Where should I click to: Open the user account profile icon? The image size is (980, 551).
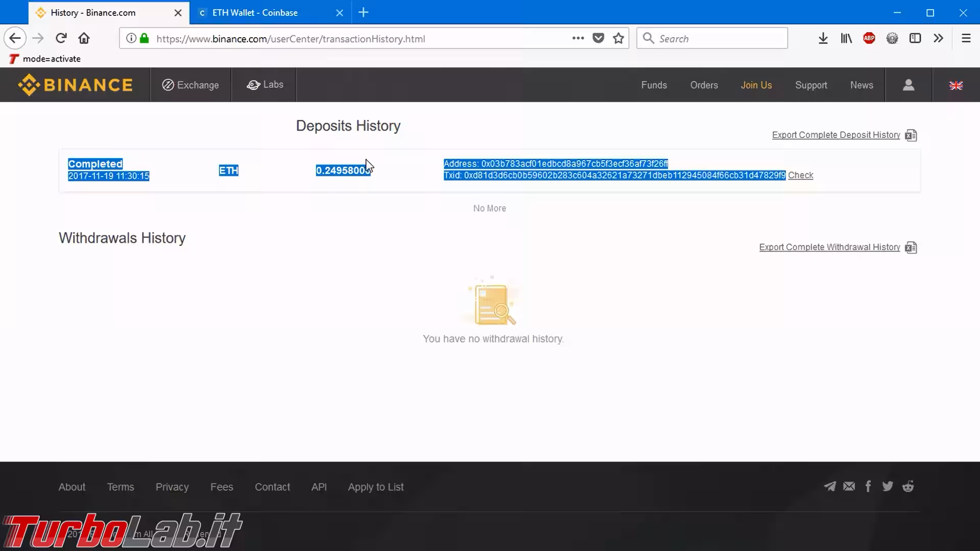pos(908,85)
